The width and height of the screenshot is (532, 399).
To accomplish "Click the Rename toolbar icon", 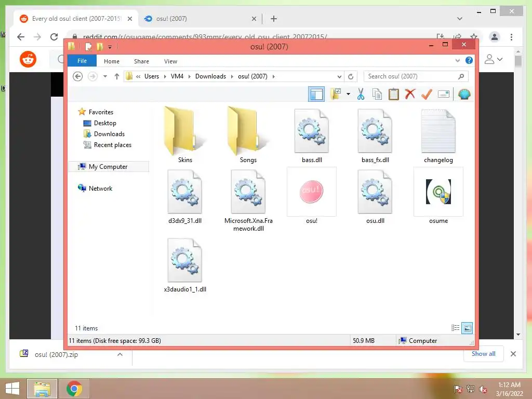I will [444, 94].
